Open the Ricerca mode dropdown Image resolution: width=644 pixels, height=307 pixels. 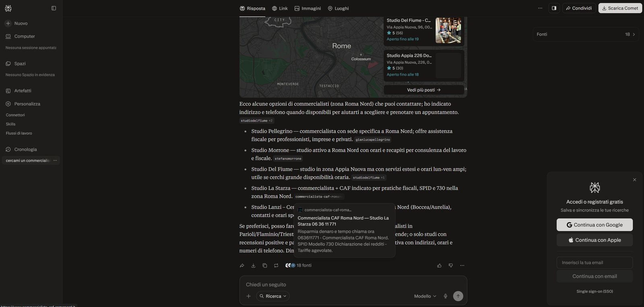pyautogui.click(x=273, y=296)
